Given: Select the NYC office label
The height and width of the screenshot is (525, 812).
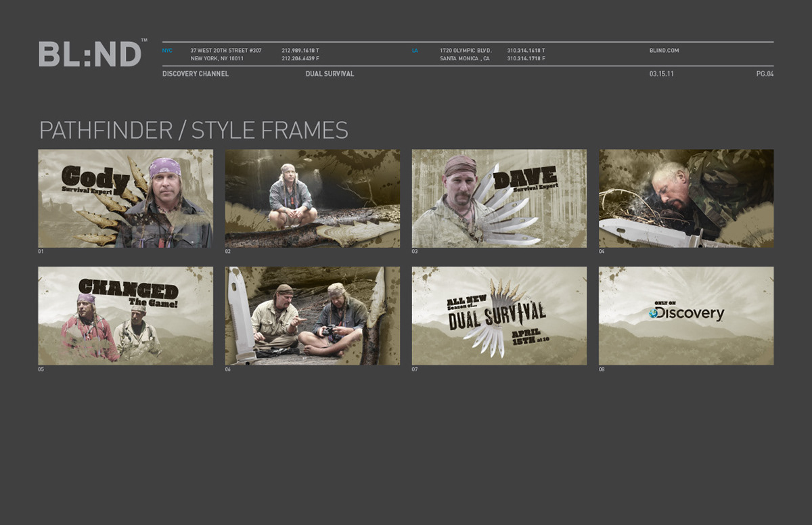Looking at the screenshot, I should [167, 51].
